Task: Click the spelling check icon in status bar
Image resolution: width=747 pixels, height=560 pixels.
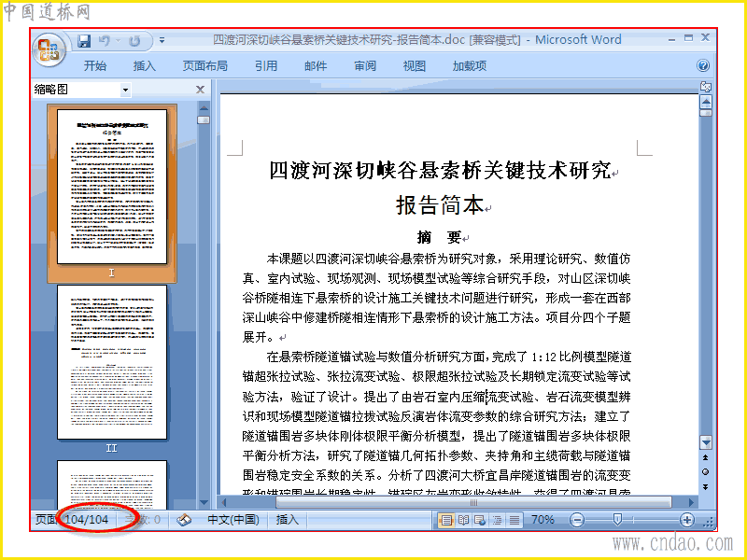Action: (x=184, y=520)
